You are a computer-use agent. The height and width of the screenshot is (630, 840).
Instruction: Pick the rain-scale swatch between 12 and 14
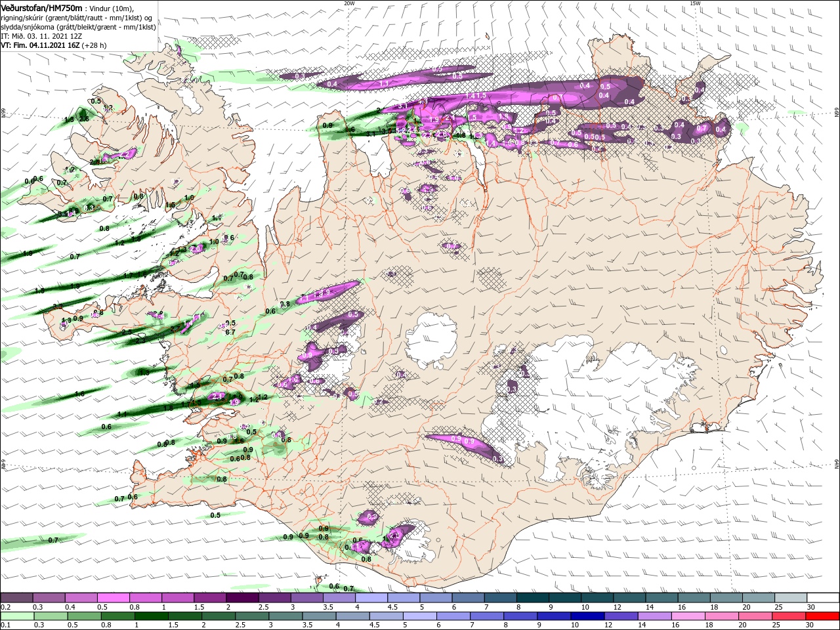click(x=621, y=616)
